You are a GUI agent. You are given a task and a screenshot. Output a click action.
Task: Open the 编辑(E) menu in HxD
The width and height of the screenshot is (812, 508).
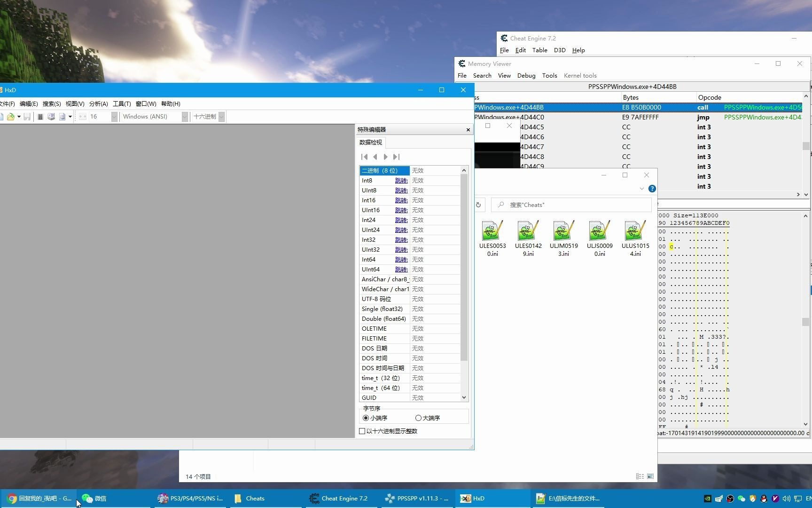tap(29, 104)
